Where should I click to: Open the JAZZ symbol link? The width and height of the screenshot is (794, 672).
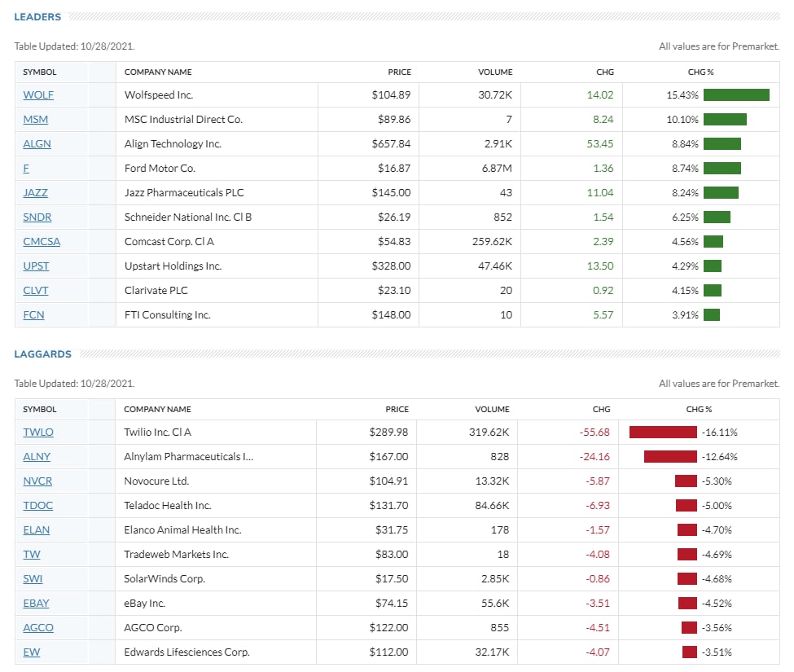pos(36,193)
